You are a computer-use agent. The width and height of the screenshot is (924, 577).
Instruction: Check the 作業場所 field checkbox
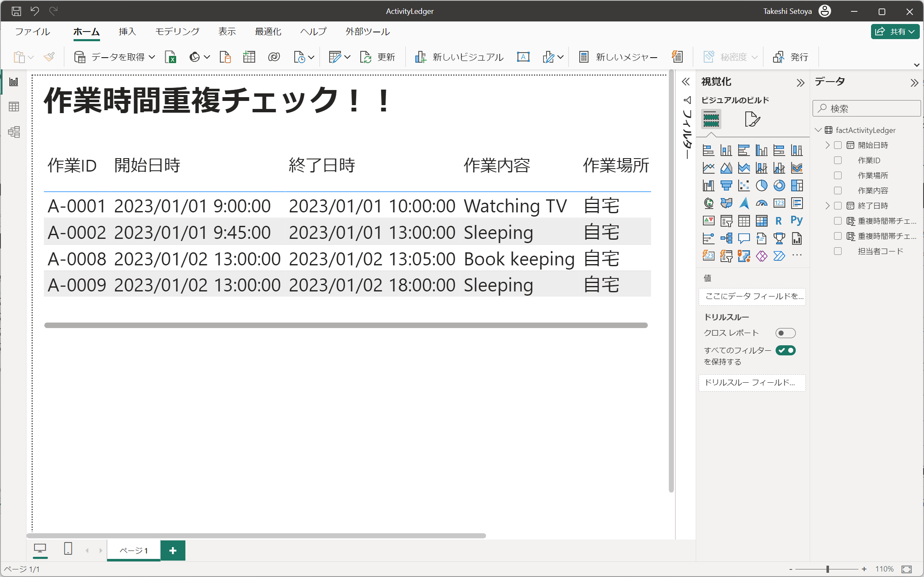coord(837,175)
